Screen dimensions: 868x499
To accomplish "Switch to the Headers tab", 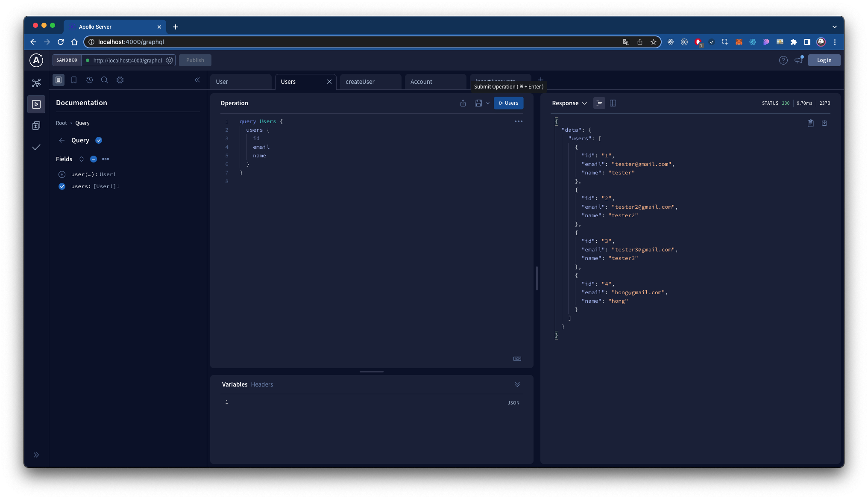I will (262, 384).
